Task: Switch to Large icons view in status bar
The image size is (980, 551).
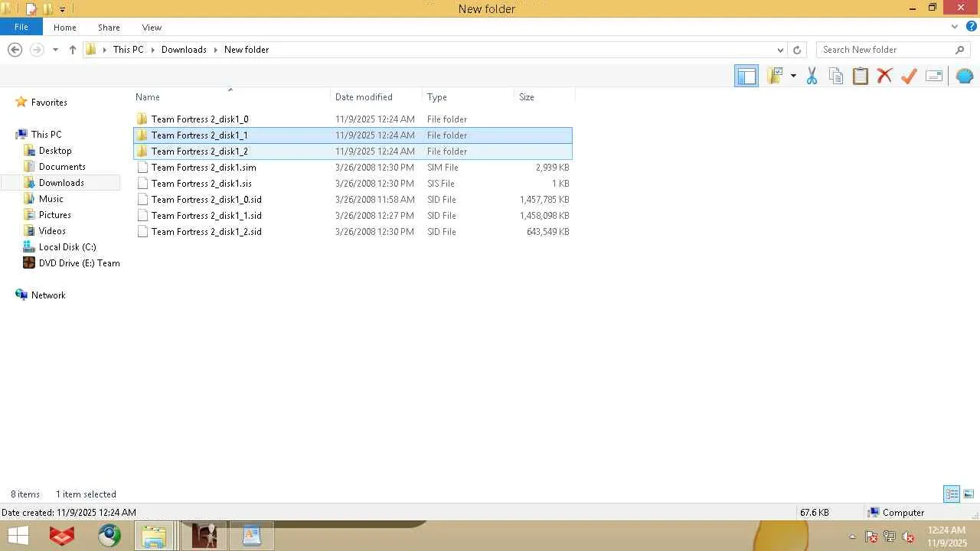Action: pos(969,494)
